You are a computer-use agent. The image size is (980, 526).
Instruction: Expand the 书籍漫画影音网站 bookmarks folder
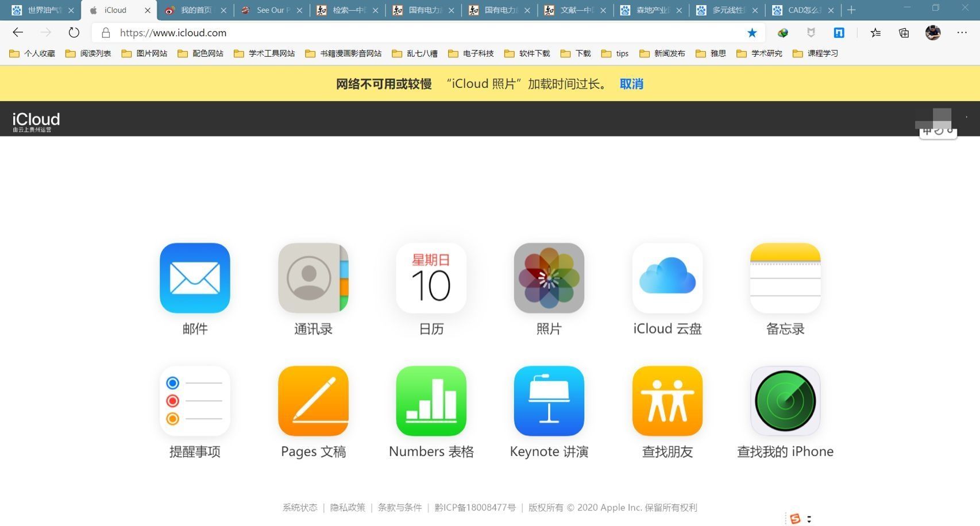coord(344,53)
